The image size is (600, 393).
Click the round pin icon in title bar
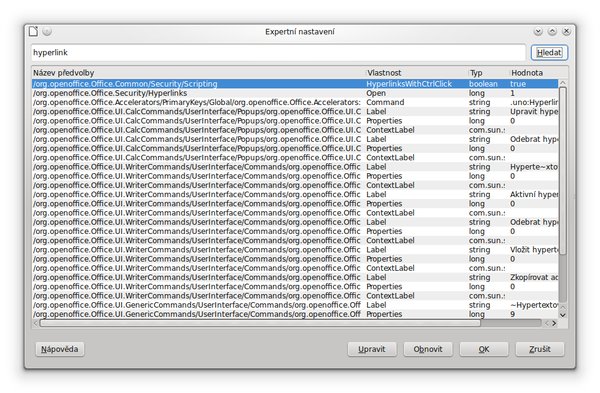(47, 31)
